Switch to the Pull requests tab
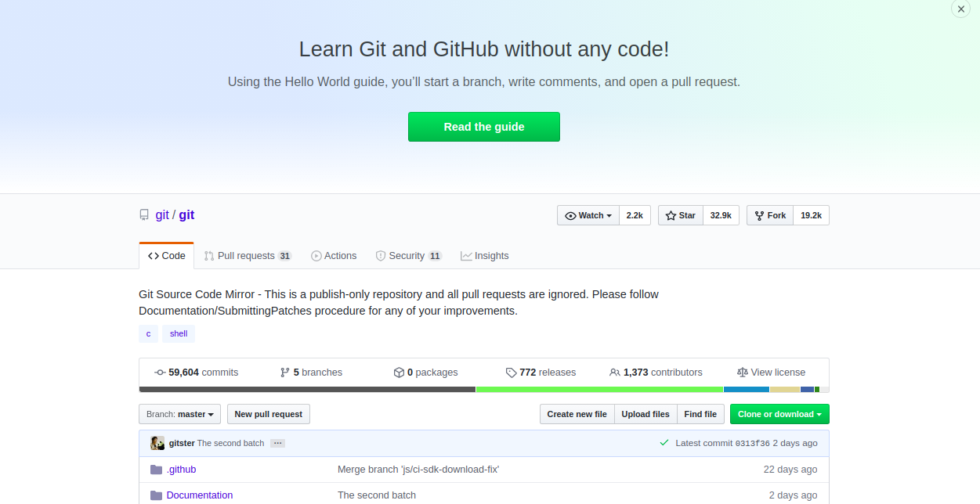The width and height of the screenshot is (980, 504). click(246, 256)
